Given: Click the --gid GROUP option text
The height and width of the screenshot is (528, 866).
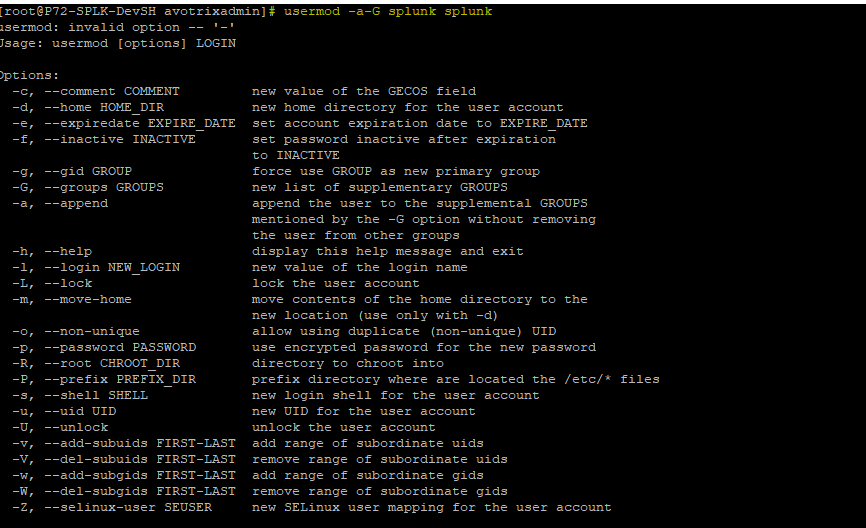Looking at the screenshot, I should pos(88,172).
